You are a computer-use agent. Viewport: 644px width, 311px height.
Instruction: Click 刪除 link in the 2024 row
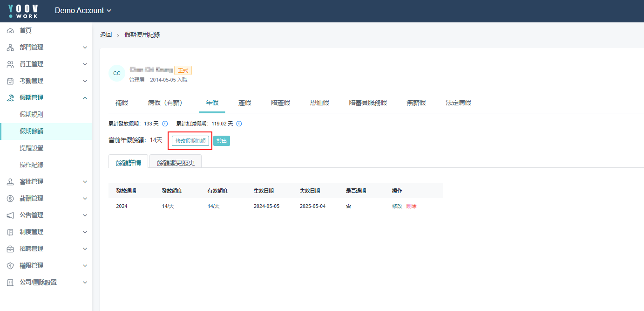coord(411,206)
